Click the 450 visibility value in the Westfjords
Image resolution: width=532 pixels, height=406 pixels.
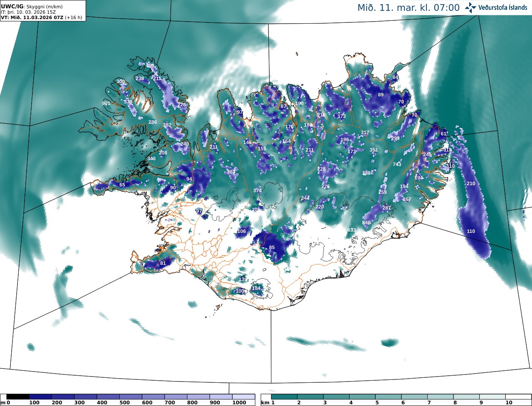(x=150, y=66)
